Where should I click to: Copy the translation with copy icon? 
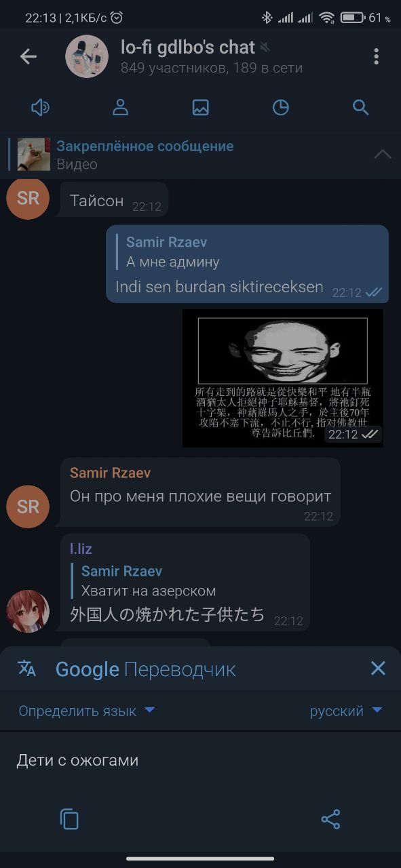pos(69,819)
